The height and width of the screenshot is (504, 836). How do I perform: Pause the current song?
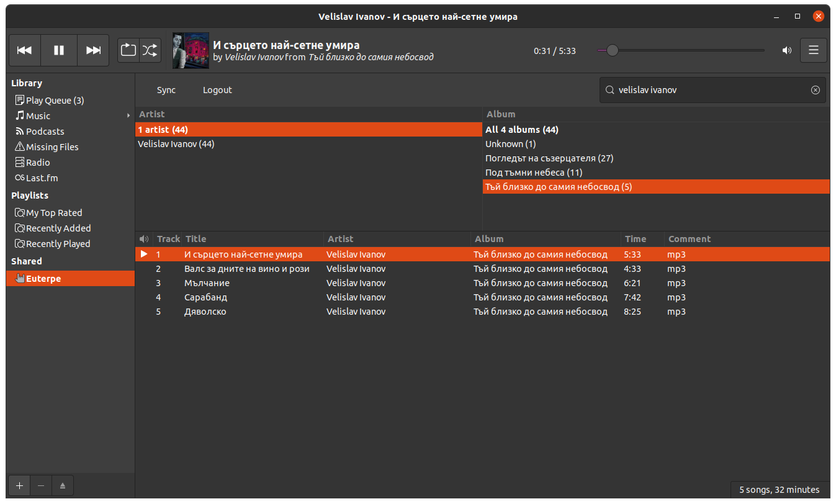coord(59,50)
